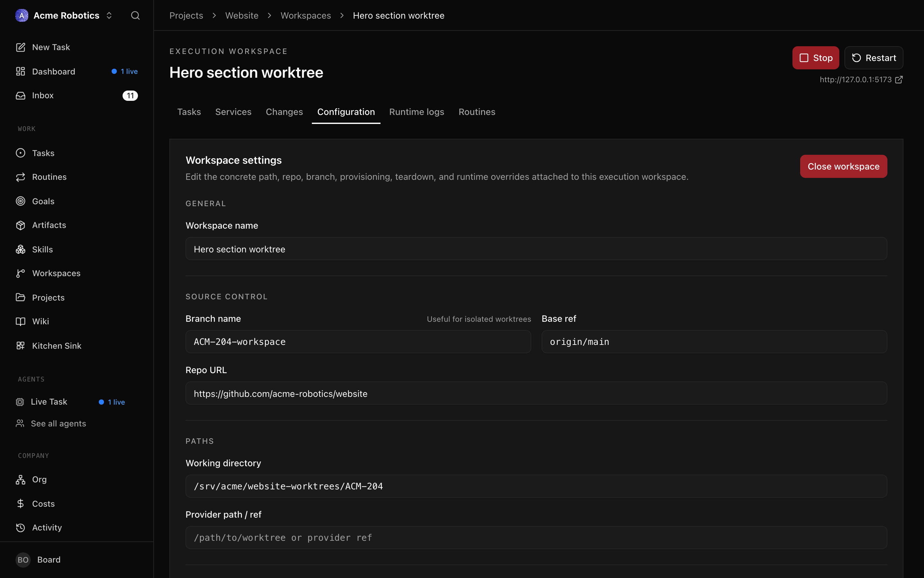Focus the Base ref input field

tap(714, 342)
